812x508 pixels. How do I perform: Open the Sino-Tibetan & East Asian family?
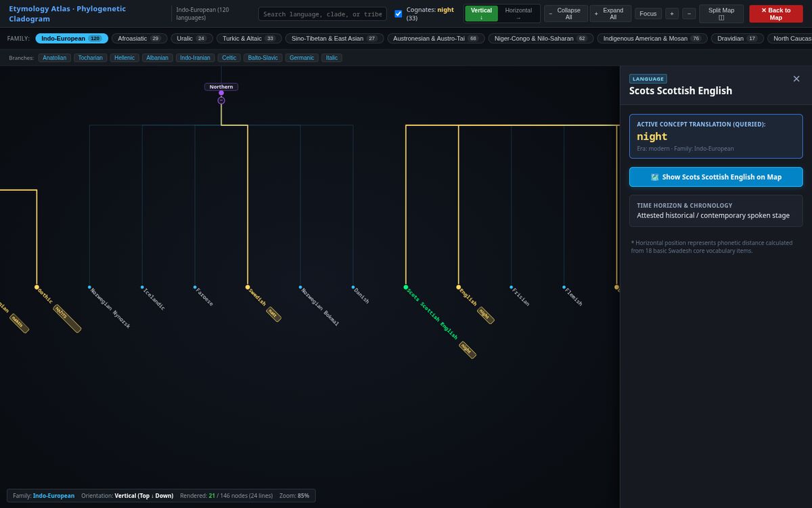(334, 39)
